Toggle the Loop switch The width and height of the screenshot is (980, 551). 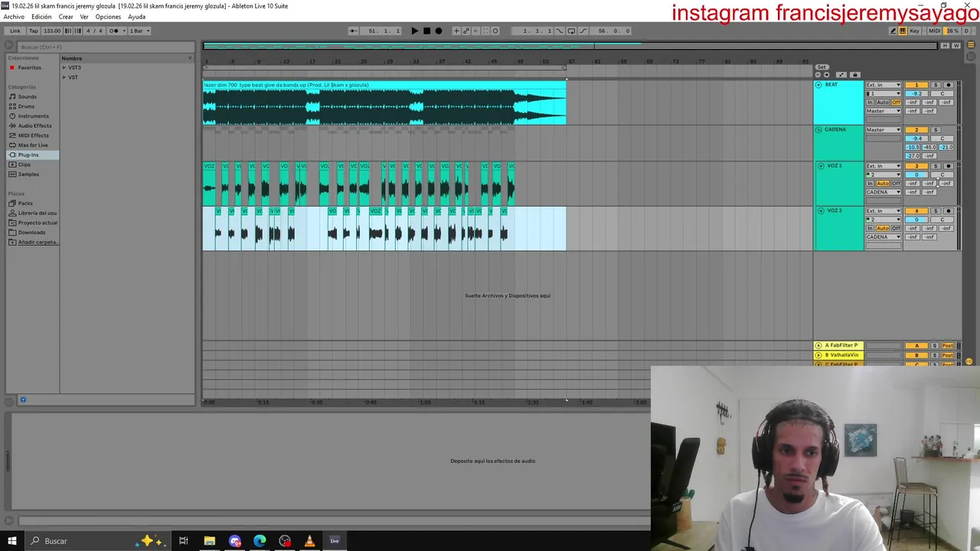coord(571,31)
